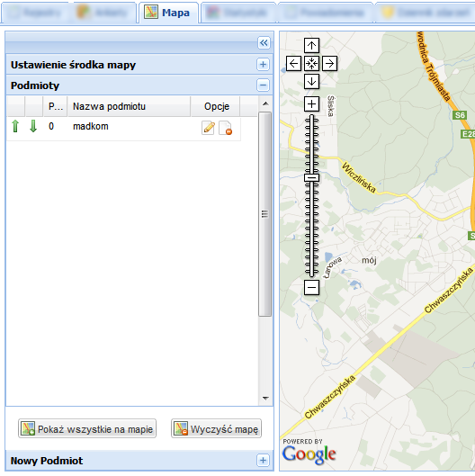Zoom out the map with minus button

(x=311, y=287)
